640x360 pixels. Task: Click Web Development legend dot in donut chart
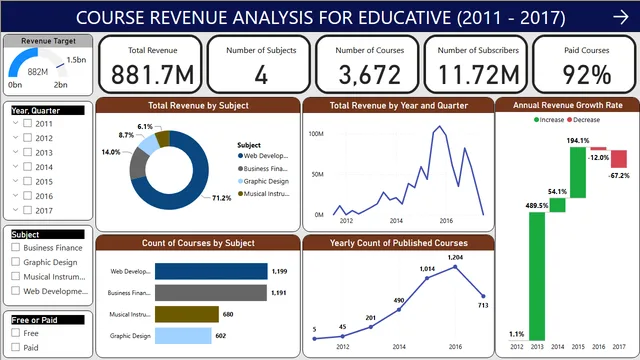(240, 156)
